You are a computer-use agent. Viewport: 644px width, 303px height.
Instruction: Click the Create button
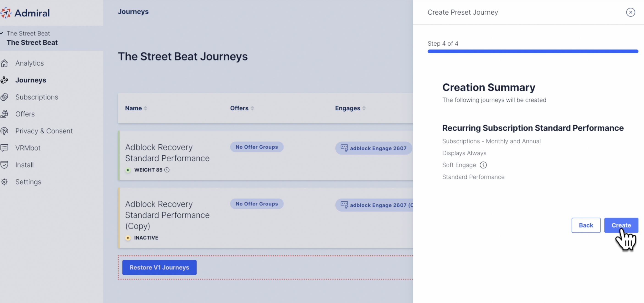coord(621,225)
